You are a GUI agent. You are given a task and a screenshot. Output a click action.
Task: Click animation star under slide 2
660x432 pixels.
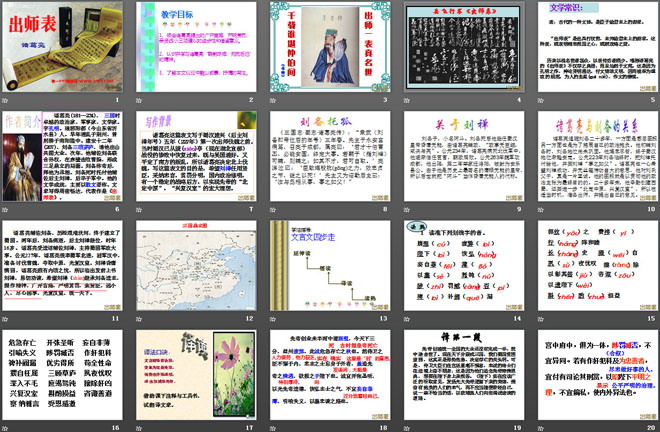[x=139, y=100]
